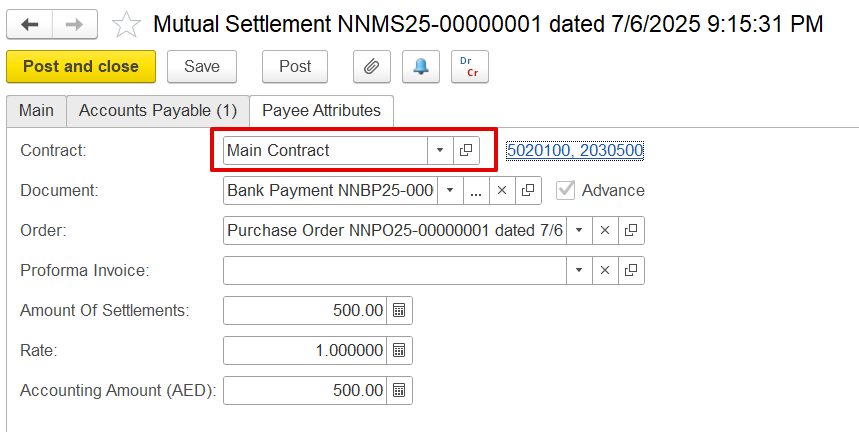Clear the Order field

[603, 230]
